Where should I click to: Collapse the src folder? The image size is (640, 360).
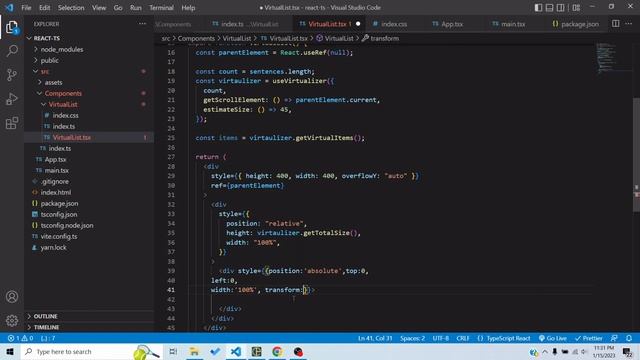(44, 71)
